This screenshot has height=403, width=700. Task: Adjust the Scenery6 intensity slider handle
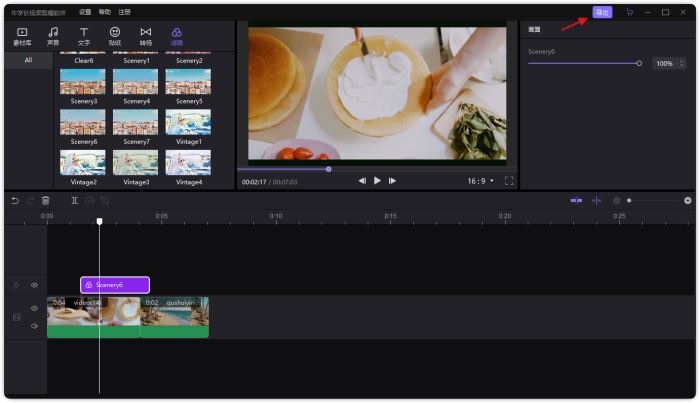click(639, 63)
